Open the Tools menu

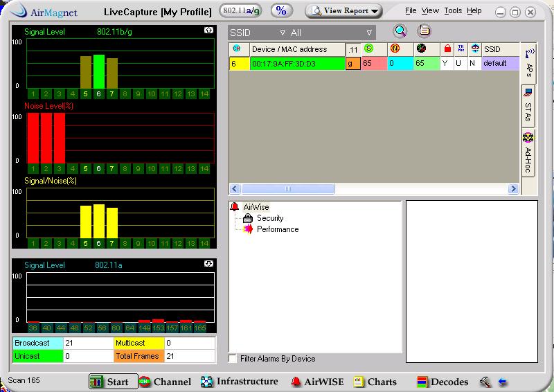(x=453, y=11)
